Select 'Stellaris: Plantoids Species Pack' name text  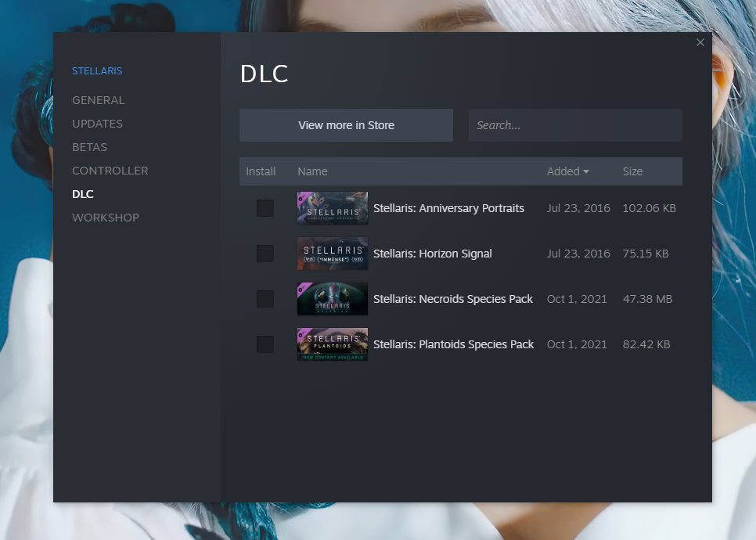point(453,344)
